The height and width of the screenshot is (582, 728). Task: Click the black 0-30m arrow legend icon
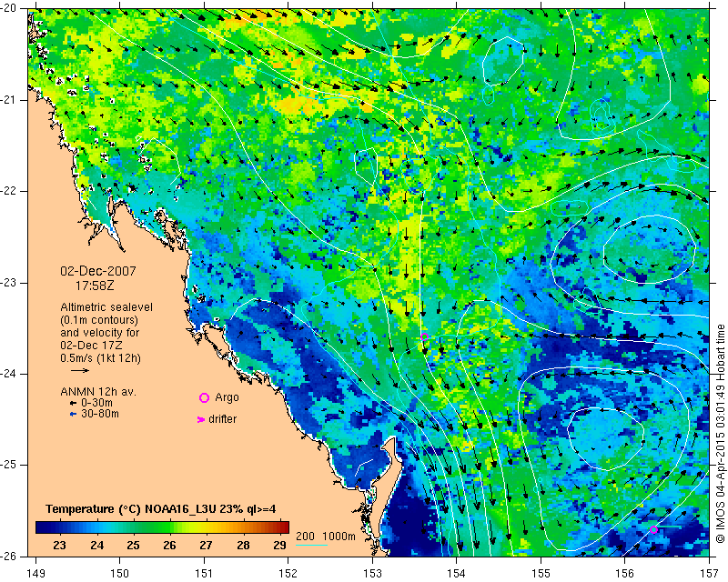point(73,404)
